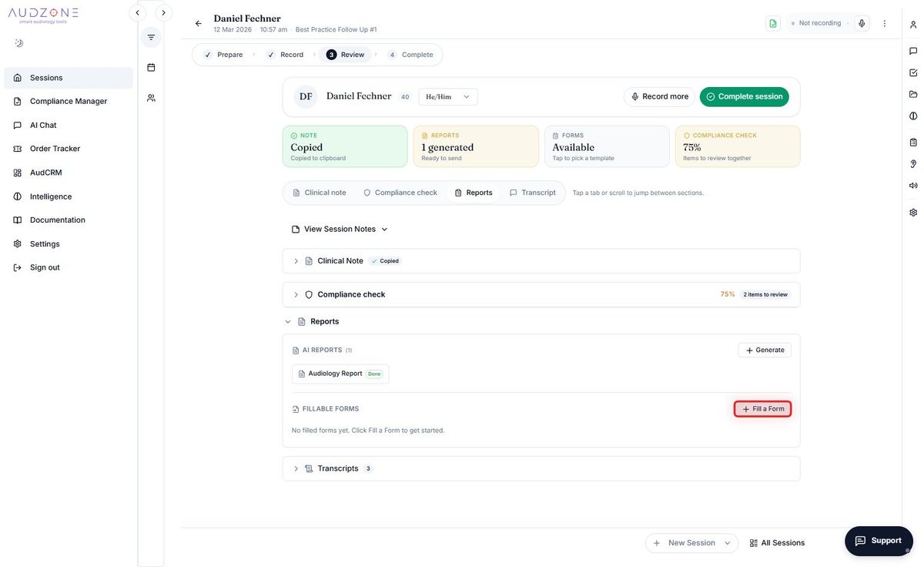Open the chat bubble icon in the right rail

[913, 51]
